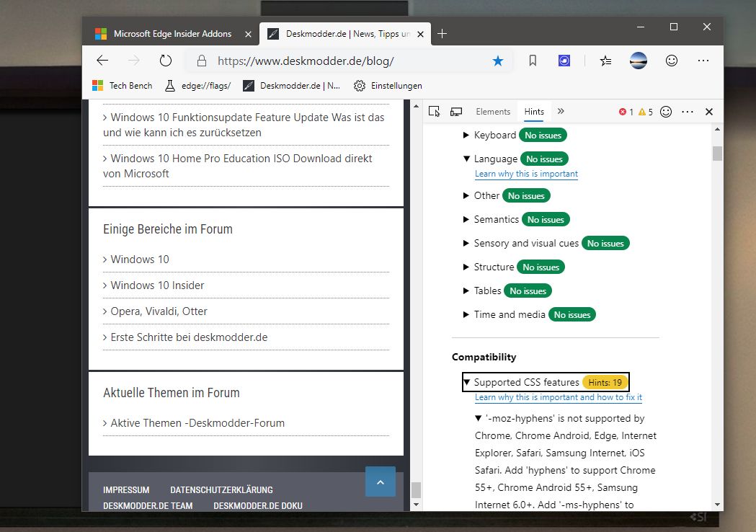Switch to the Elements tab
The height and width of the screenshot is (532, 756).
click(493, 112)
